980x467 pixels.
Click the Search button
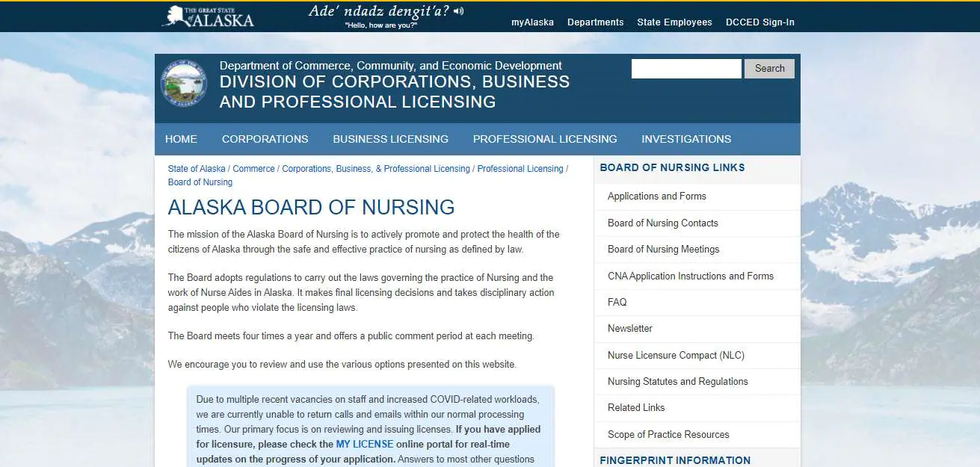coord(769,68)
